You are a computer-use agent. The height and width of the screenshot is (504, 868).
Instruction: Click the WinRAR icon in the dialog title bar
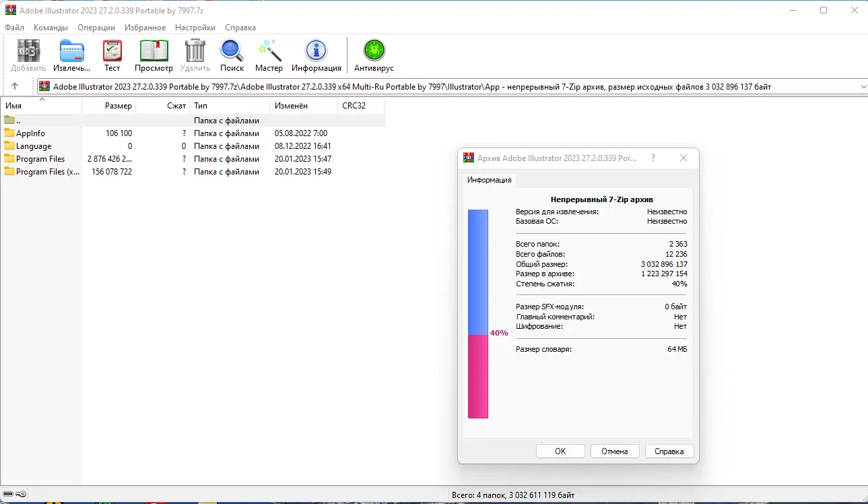[469, 158]
